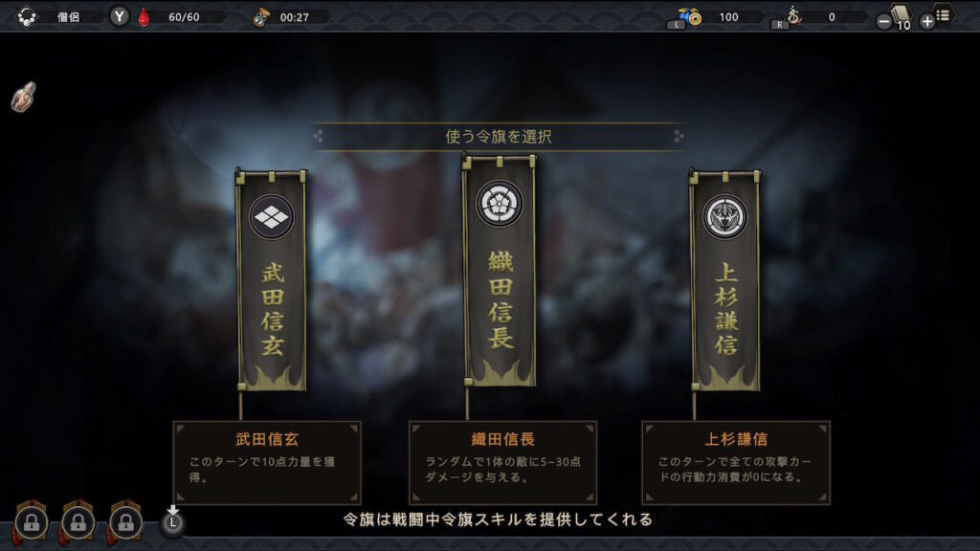Click the timer pouch icon beside 00:27
The width and height of the screenshot is (980, 551).
pos(260,17)
